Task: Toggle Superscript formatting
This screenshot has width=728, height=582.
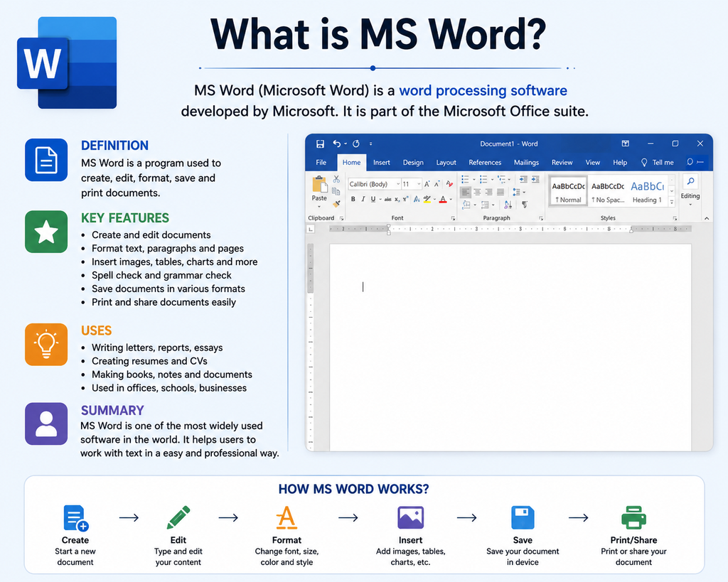Action: pos(405,199)
